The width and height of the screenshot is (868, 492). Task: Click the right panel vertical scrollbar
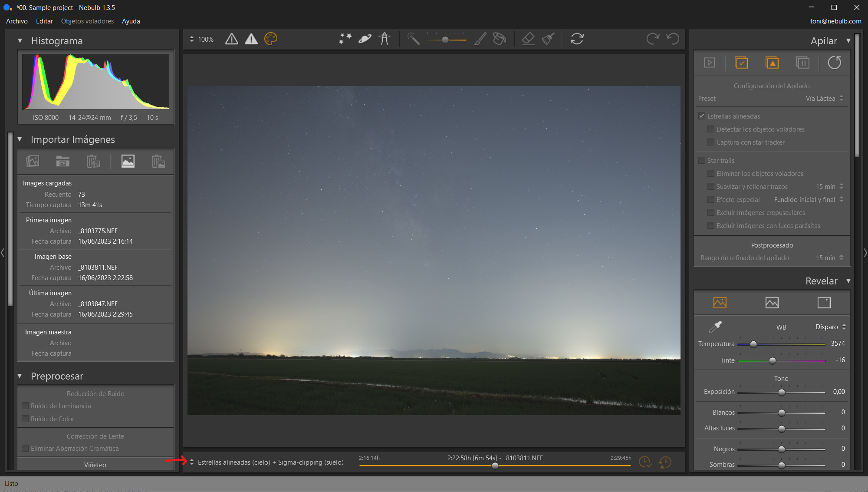click(857, 96)
